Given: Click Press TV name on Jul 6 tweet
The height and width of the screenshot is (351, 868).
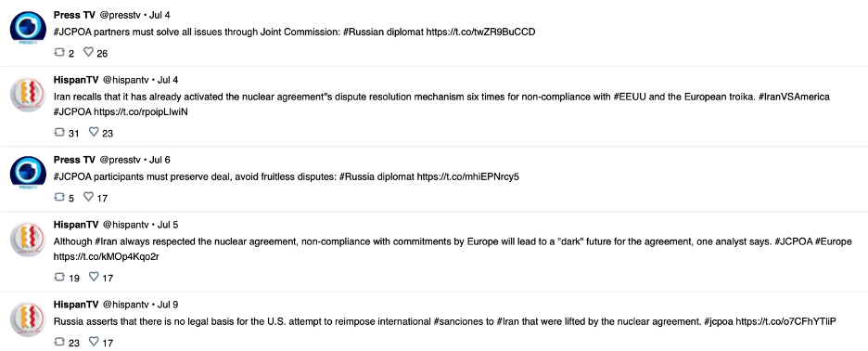Looking at the screenshot, I should click(x=74, y=160).
